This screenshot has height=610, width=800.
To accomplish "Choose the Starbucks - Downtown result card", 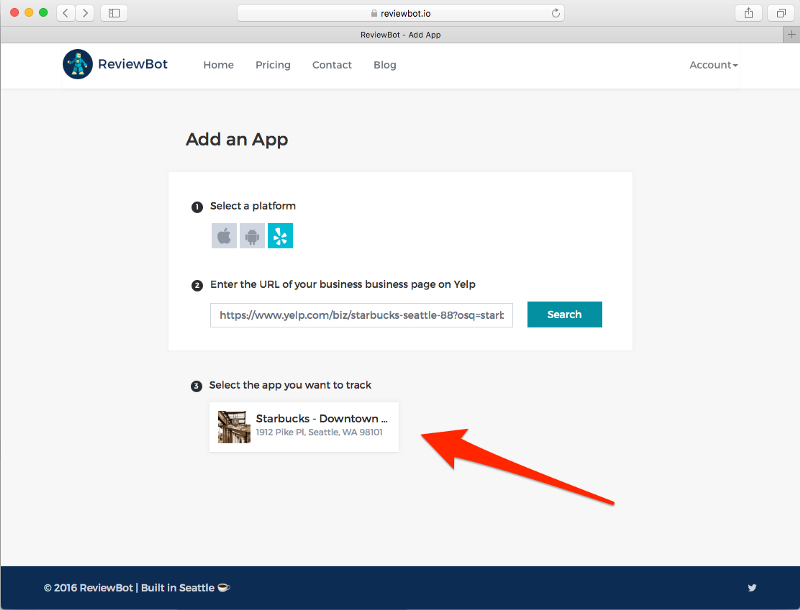I will pyautogui.click(x=304, y=427).
